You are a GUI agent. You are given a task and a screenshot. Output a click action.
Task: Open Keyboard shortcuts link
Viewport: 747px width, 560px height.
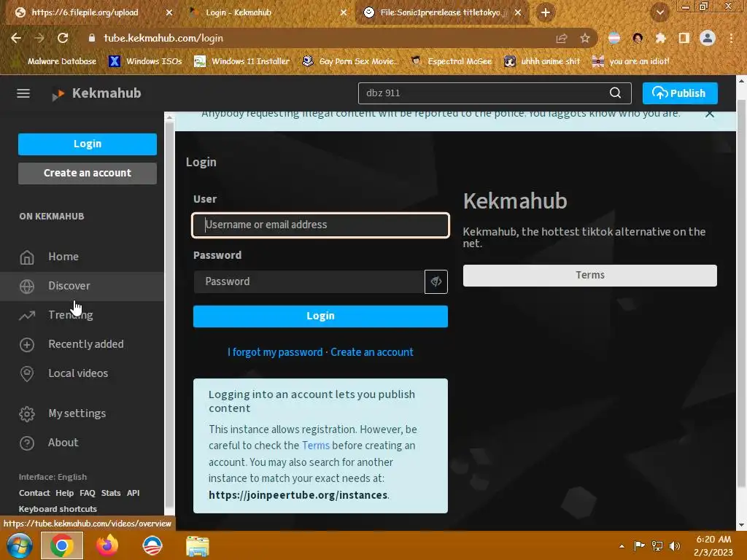(x=58, y=509)
